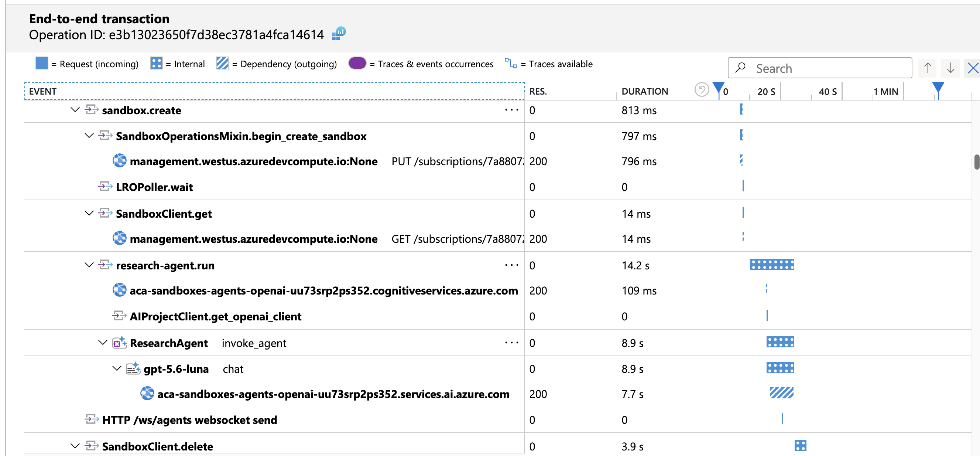This screenshot has width=980, height=456.
Task: Select the HTTP /ws/agents websocket send row
Action: (498, 419)
